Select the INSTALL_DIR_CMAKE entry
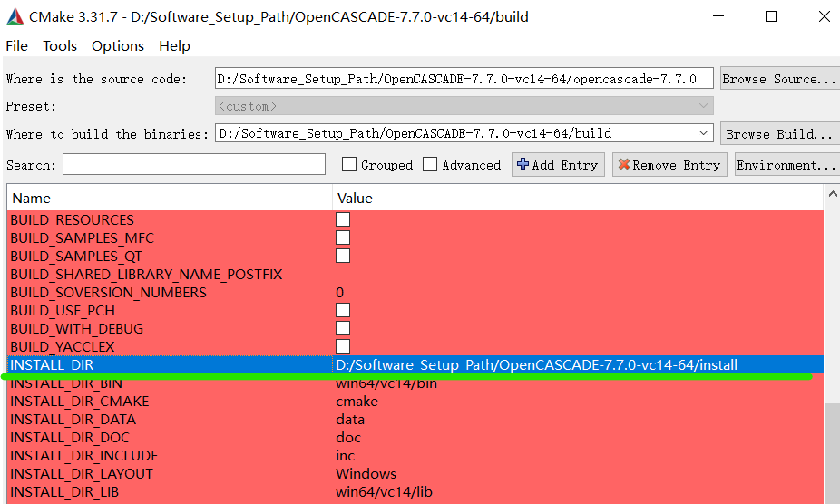Image resolution: width=840 pixels, height=504 pixels. (79, 402)
